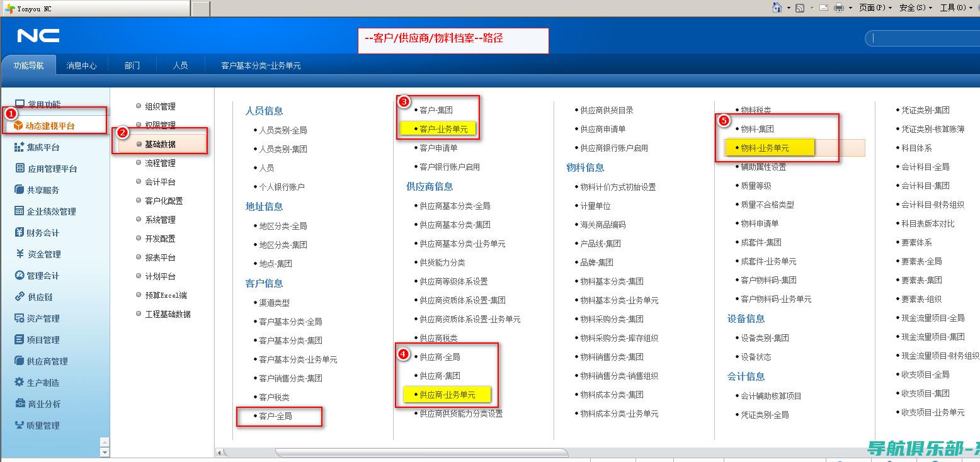
Task: Select 系统管理 in the submenu
Action: pyautogui.click(x=160, y=220)
